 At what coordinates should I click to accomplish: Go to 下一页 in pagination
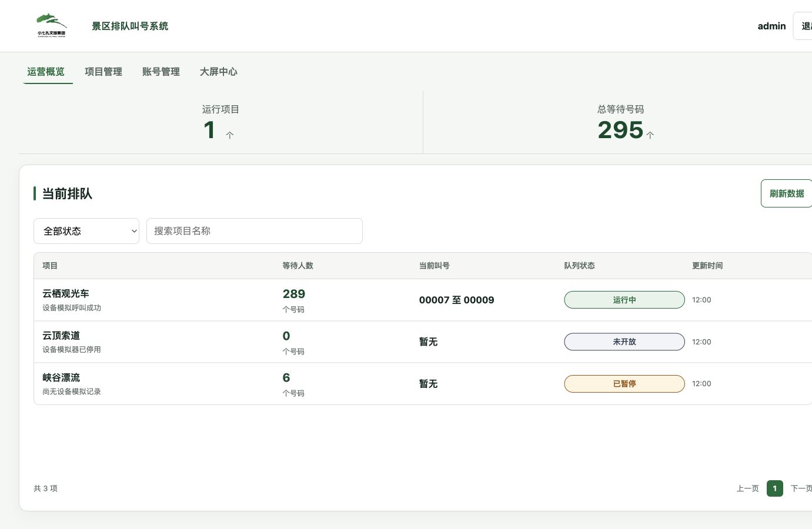click(801, 488)
